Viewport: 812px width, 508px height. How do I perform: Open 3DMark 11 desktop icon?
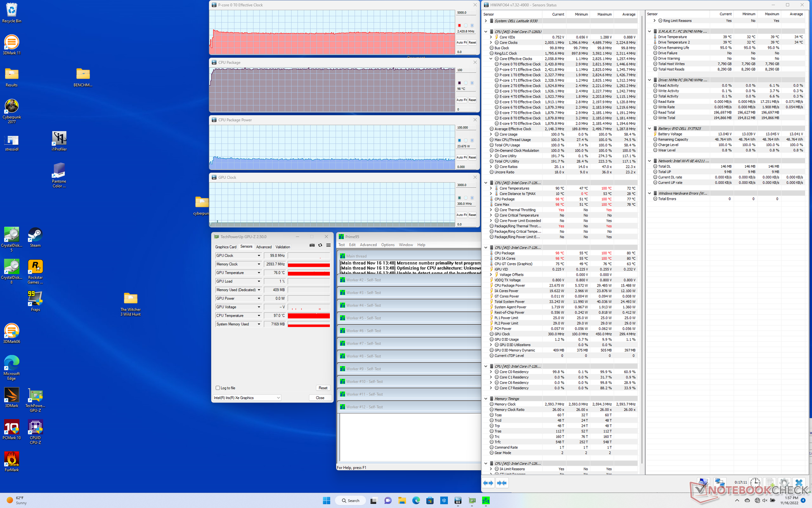(12, 45)
